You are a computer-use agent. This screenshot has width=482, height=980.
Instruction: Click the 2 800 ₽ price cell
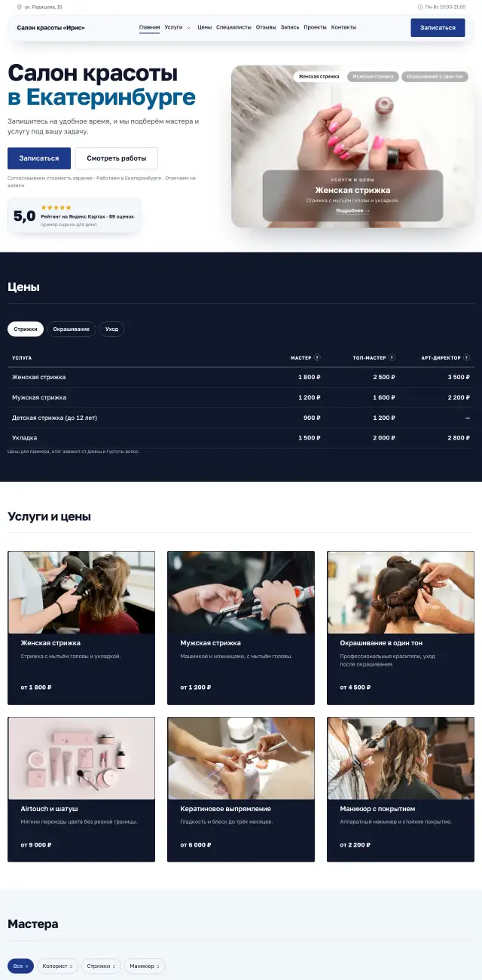click(x=459, y=438)
